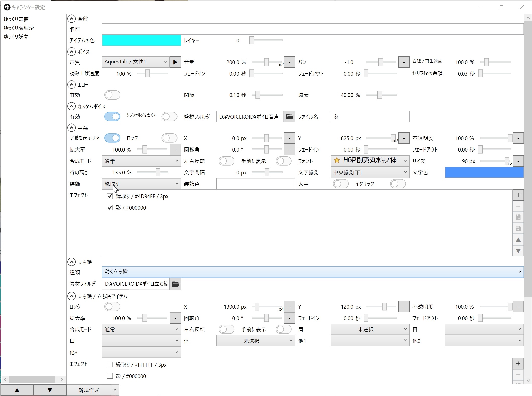Reset the 立ち絵 回転角 value
The width and height of the screenshot is (532, 396).
(290, 318)
